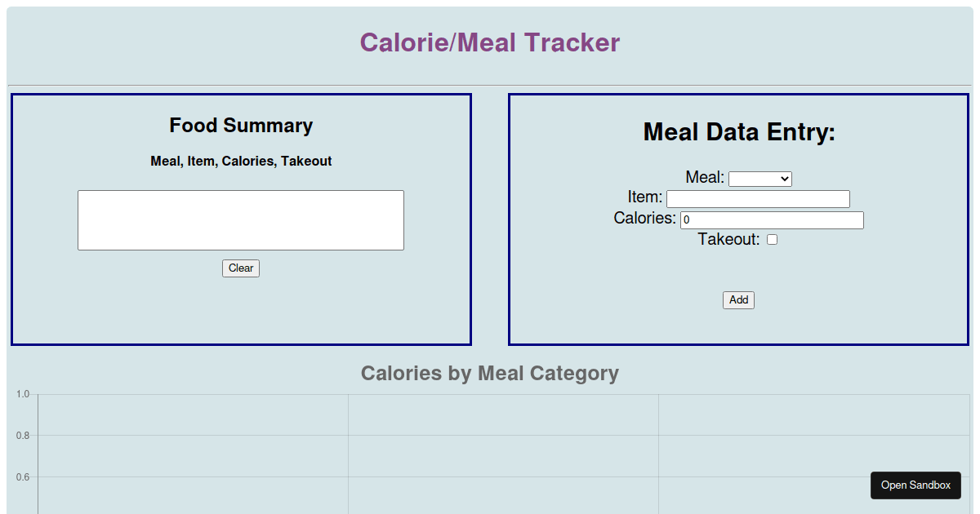This screenshot has height=514, width=980.
Task: Click the Food Summary heading
Action: (x=241, y=126)
